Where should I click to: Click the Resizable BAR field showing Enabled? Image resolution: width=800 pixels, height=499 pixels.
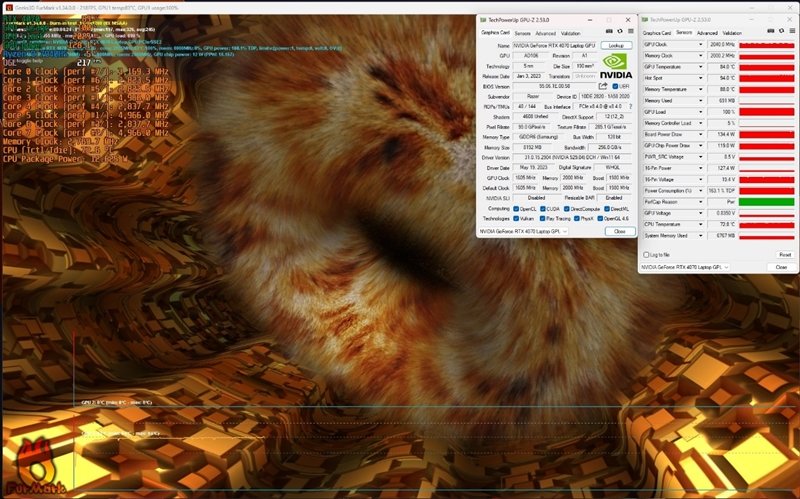pos(614,197)
